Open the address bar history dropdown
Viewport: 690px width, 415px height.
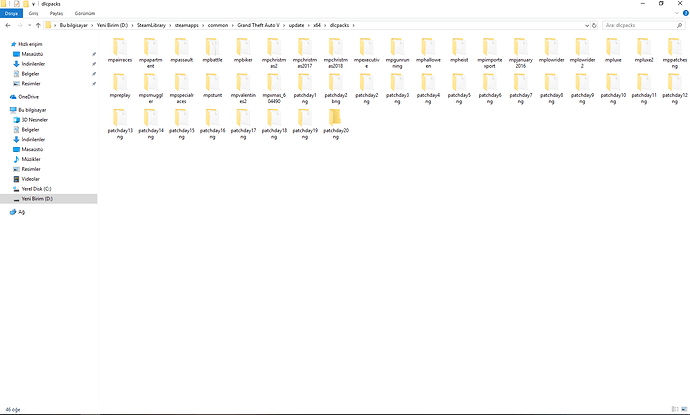pyautogui.click(x=587, y=26)
